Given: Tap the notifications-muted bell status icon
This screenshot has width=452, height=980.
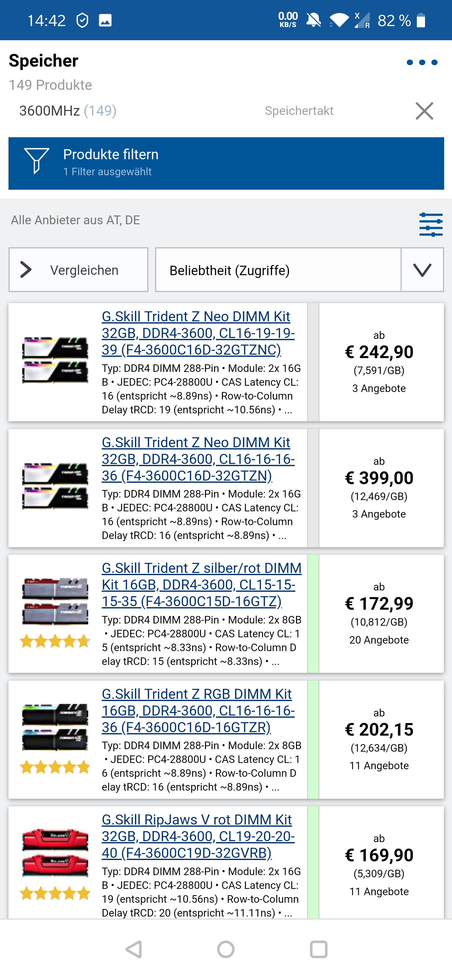Looking at the screenshot, I should click(x=313, y=20).
